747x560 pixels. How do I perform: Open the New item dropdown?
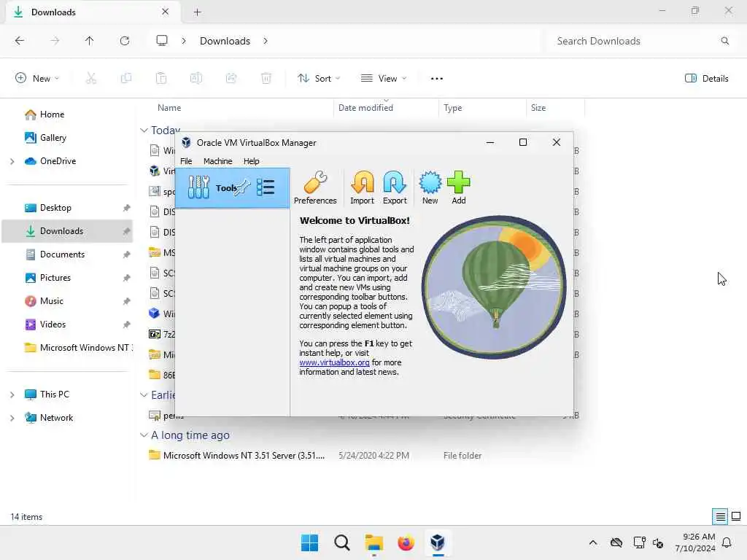click(x=37, y=79)
